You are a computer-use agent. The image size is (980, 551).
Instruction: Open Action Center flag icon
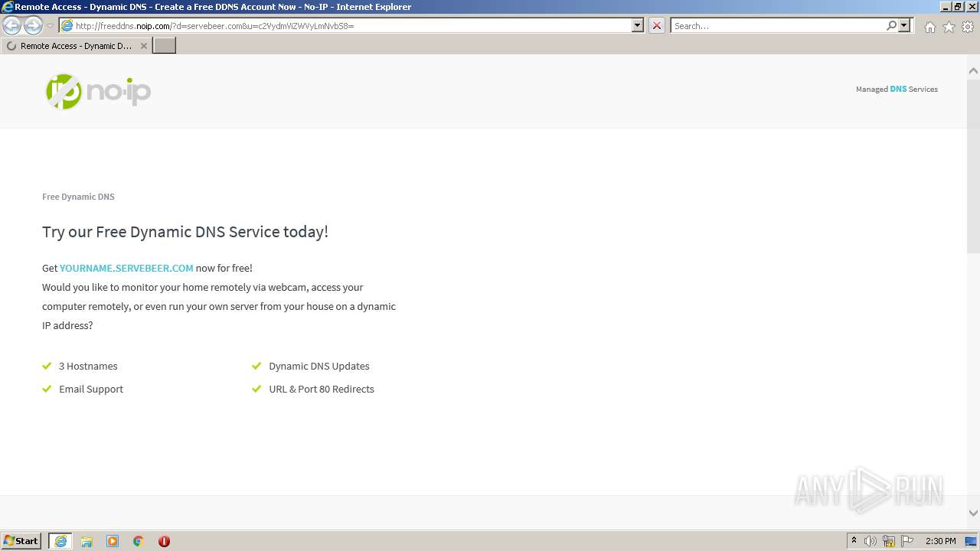click(907, 541)
